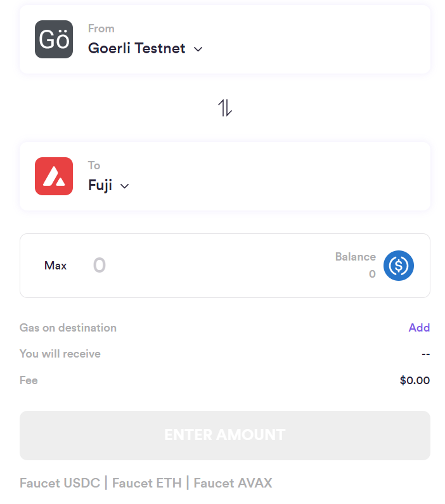
Task: Swap the From and To networks
Action: [225, 108]
